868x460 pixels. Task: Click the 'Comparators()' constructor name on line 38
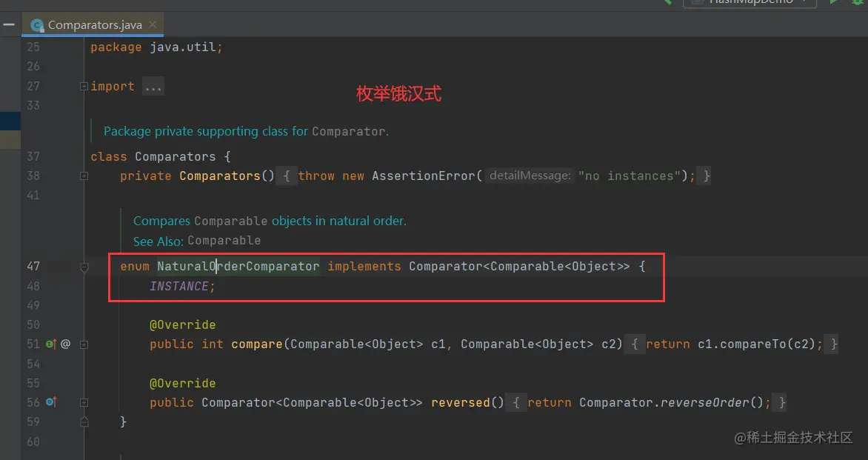[227, 176]
